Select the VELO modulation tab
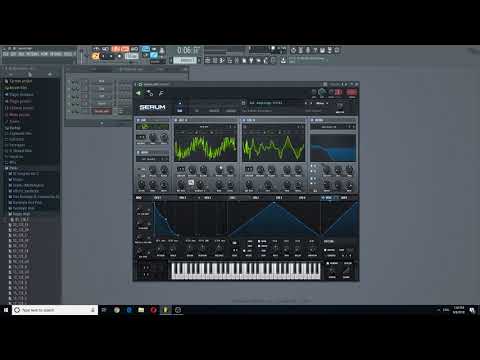The image size is (480, 360). [328, 198]
